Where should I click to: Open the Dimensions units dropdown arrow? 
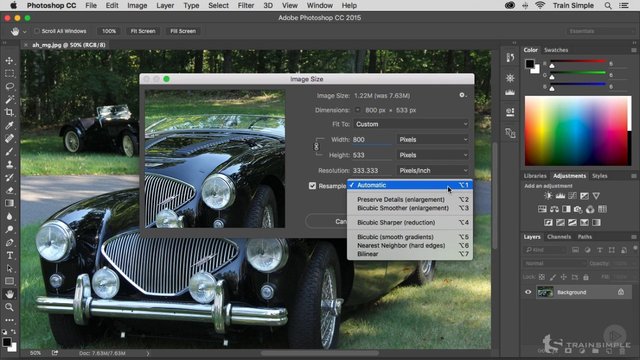358,110
